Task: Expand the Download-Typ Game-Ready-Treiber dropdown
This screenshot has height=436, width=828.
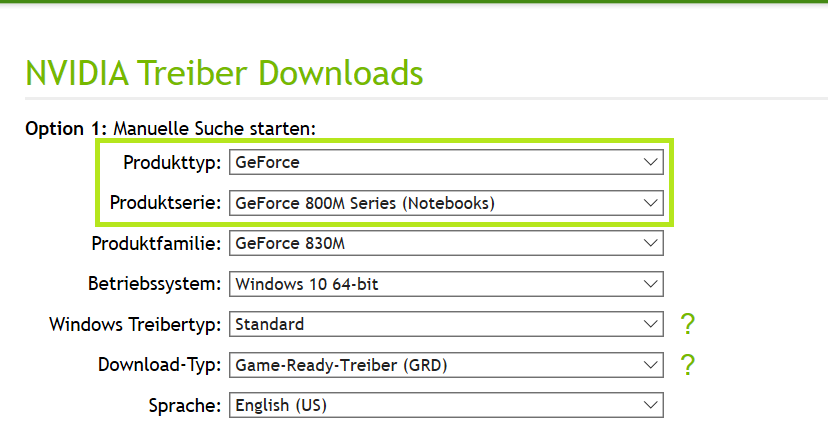Action: point(445,365)
